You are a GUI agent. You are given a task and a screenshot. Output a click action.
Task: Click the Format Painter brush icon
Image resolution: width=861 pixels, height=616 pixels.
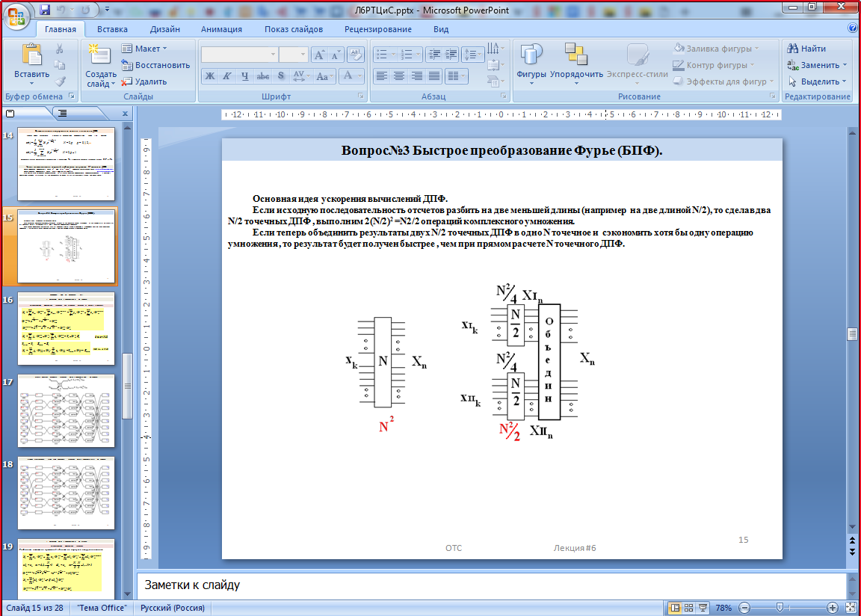[60, 81]
